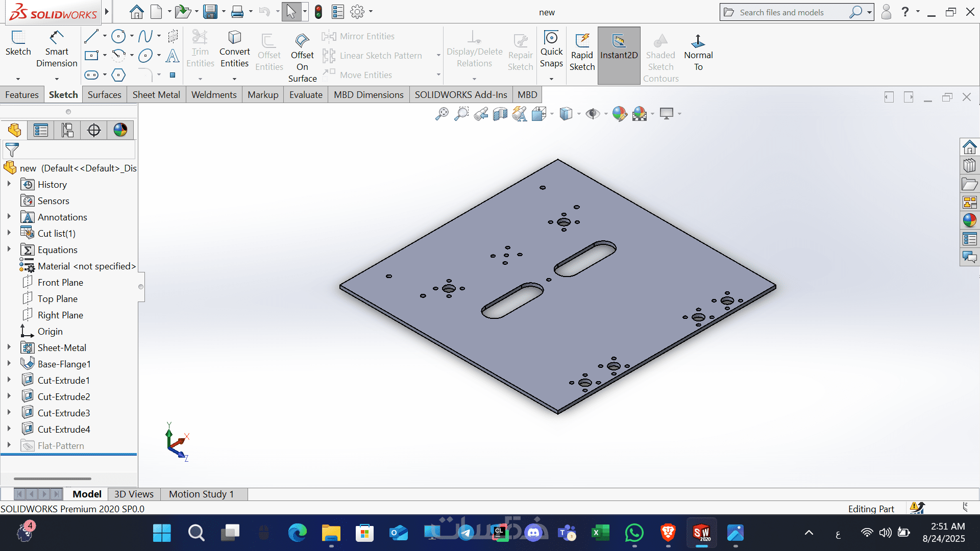Open the Sheet Metal ribbon tab
Screen dimensions: 980x551
click(156, 95)
